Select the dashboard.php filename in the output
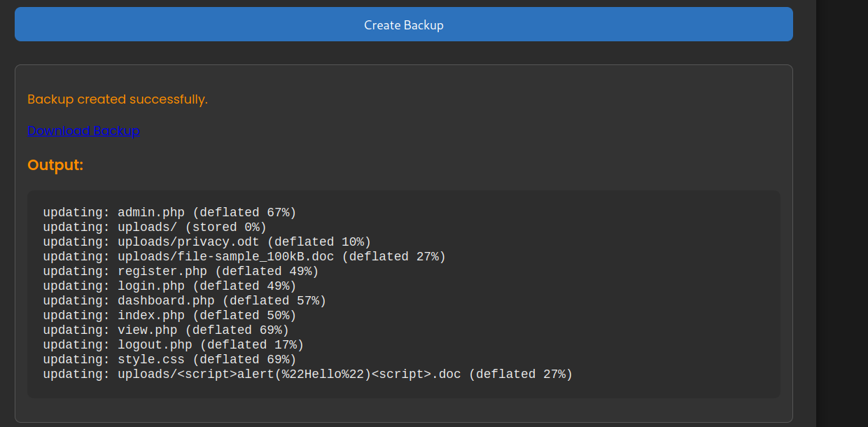 pos(166,300)
